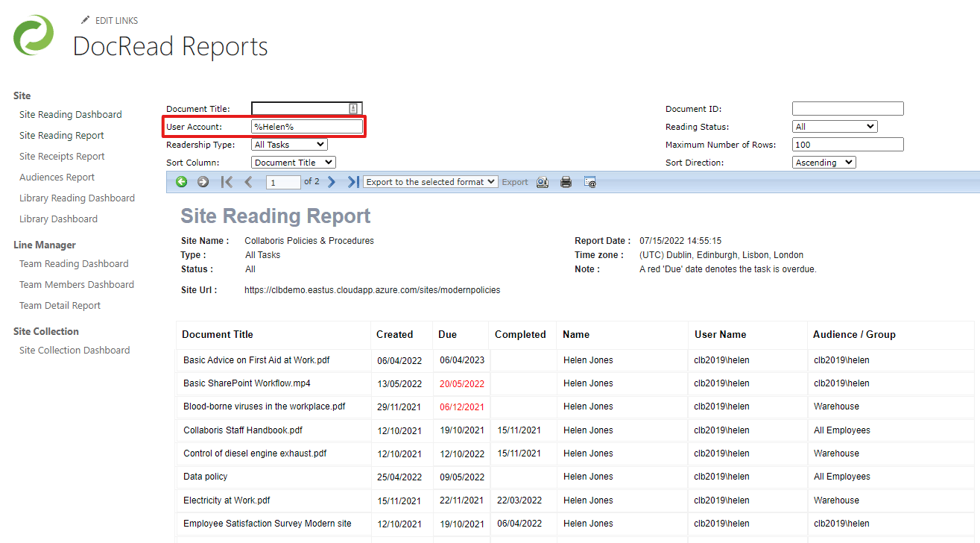Click the Export link

coord(515,181)
